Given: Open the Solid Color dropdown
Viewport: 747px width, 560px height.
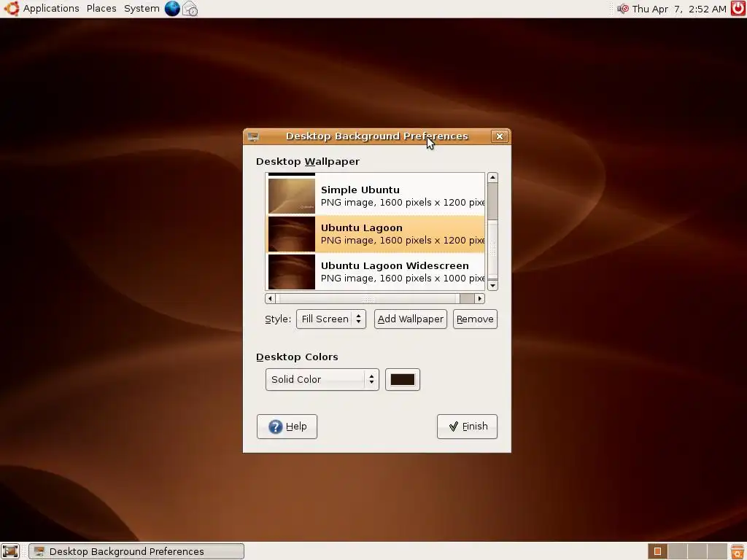Looking at the screenshot, I should coord(322,379).
